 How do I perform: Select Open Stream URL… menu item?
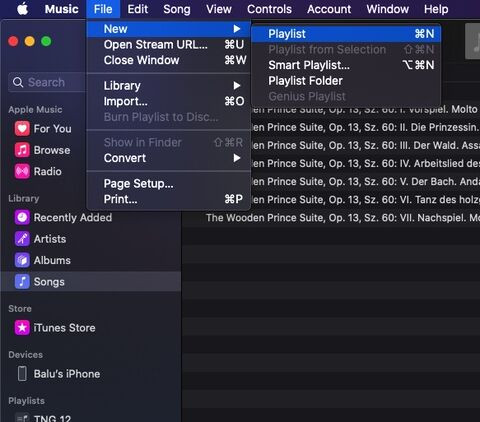[168, 45]
